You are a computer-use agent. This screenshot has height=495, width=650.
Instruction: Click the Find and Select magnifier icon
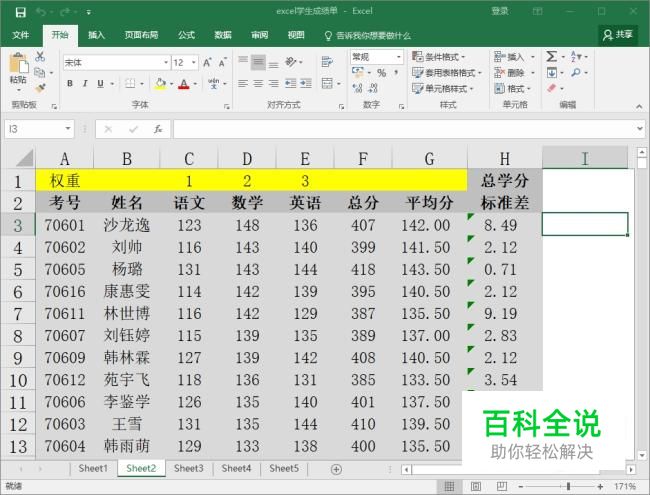pyautogui.click(x=576, y=73)
